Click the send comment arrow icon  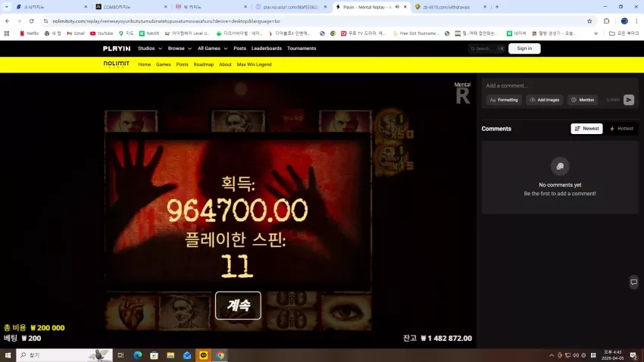[628, 100]
